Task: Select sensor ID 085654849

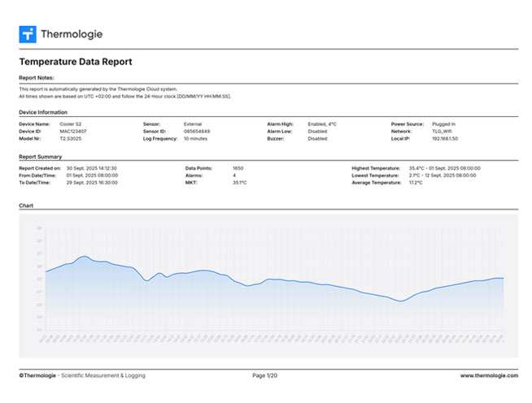Action: click(x=197, y=131)
